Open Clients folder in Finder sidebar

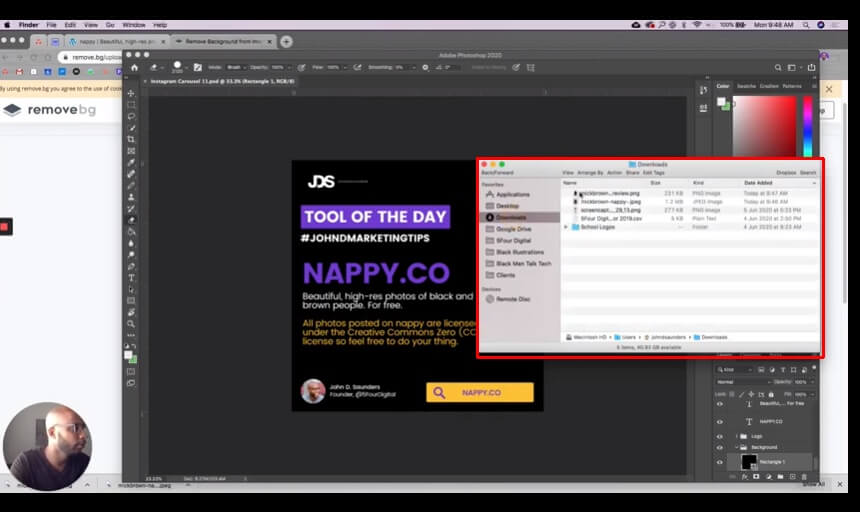(506, 275)
